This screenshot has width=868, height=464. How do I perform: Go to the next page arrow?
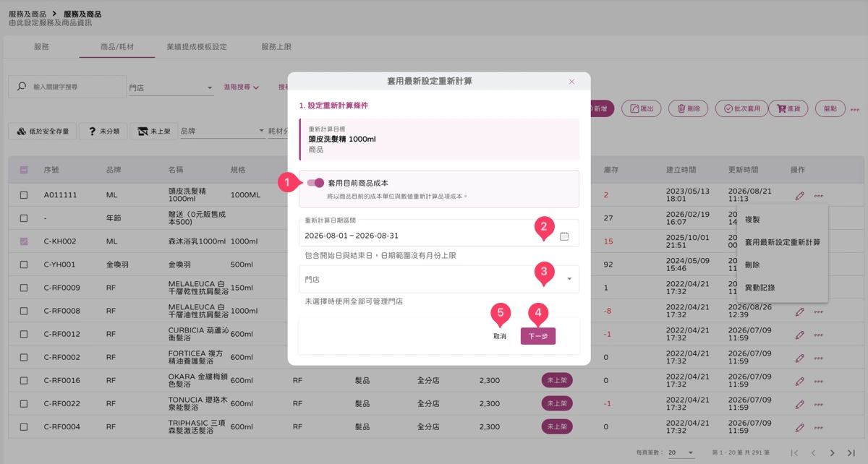832,452
